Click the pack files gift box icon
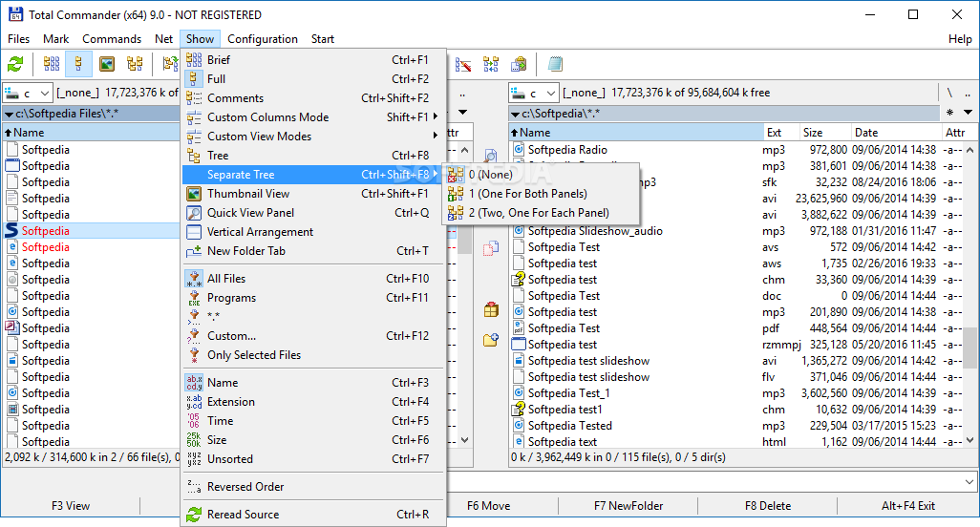The width and height of the screenshot is (980, 527). tap(491, 309)
